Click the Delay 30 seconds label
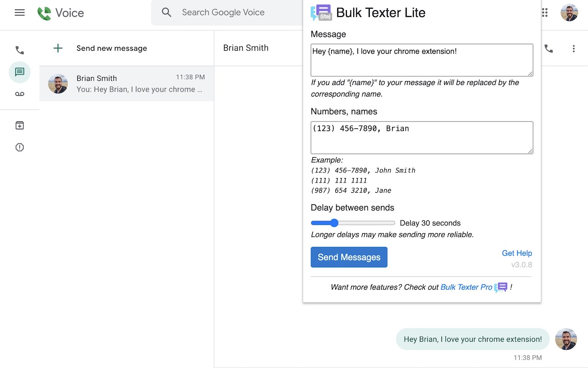 (430, 223)
